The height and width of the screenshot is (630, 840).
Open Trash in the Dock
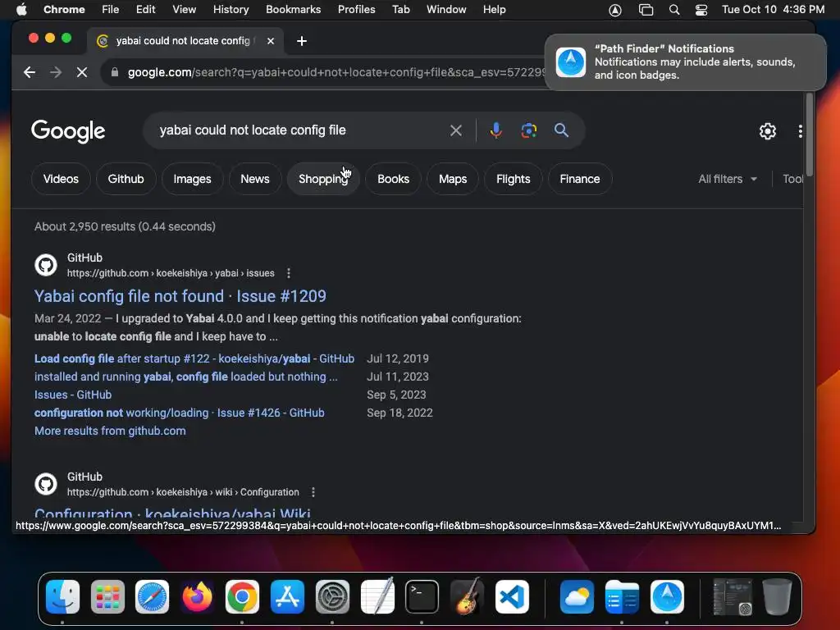point(777,597)
